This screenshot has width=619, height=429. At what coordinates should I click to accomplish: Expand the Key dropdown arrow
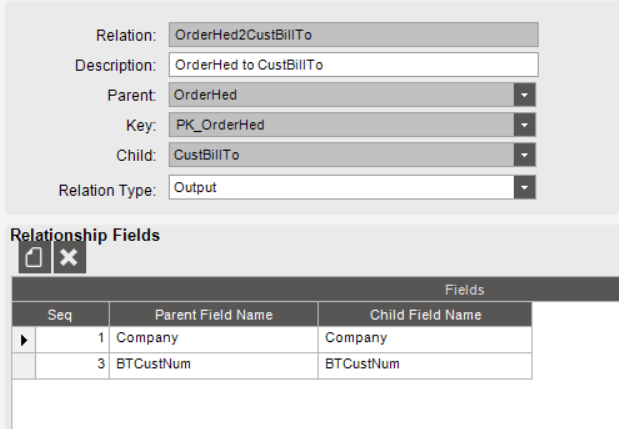(524, 125)
